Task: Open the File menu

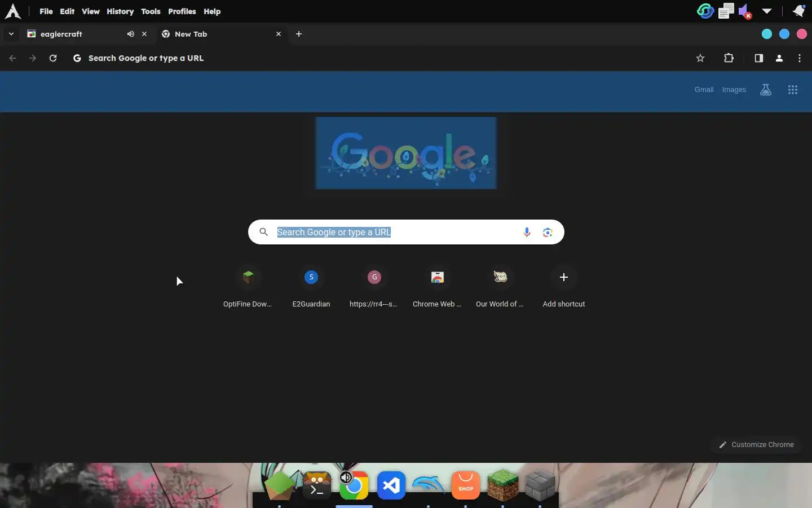Action: point(46,11)
